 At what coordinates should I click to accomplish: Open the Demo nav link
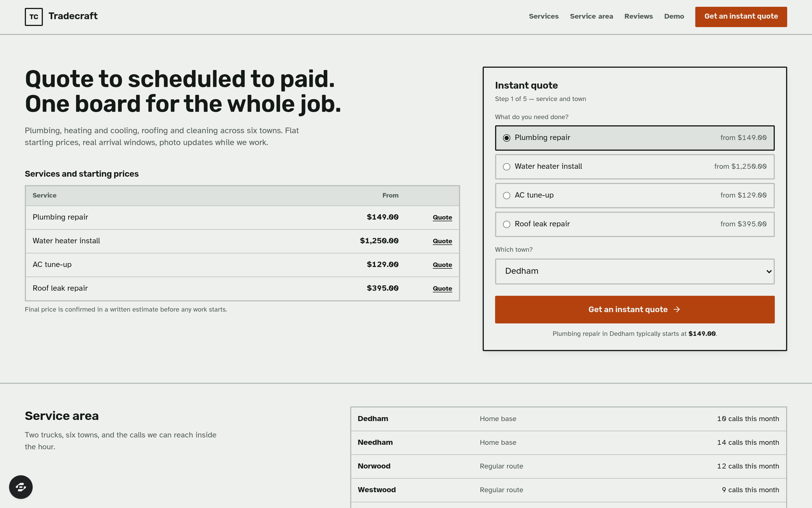pyautogui.click(x=674, y=16)
